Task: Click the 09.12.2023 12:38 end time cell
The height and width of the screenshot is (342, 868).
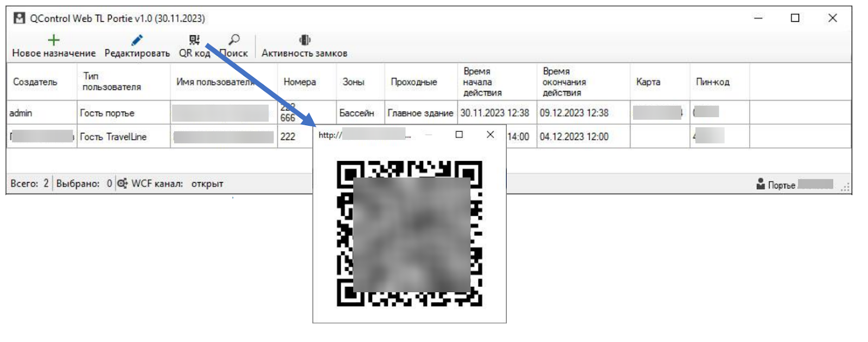Action: [583, 113]
